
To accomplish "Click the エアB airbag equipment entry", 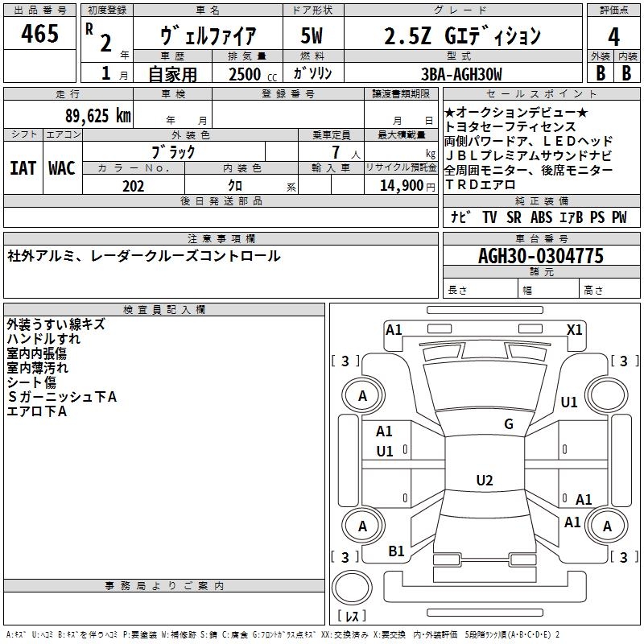I will (x=572, y=217).
